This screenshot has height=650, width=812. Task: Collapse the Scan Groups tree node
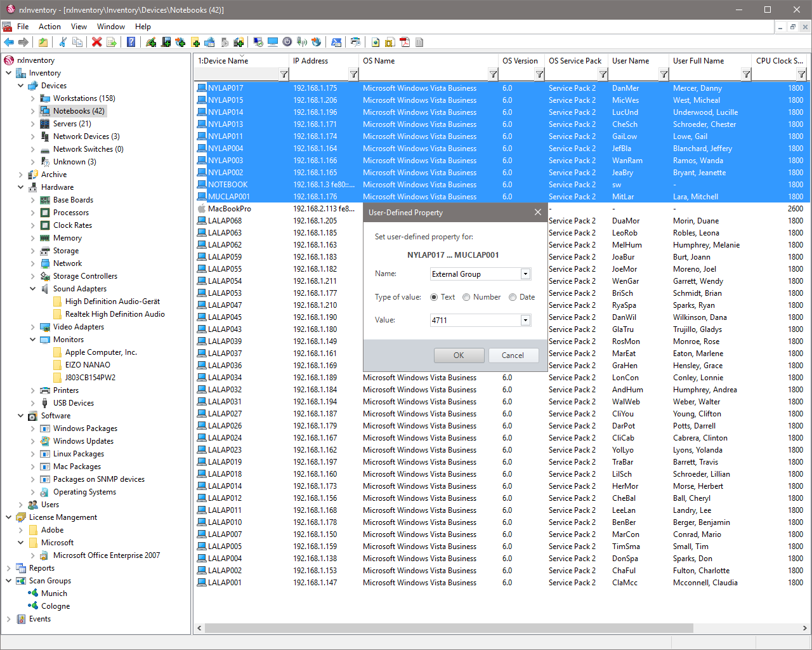tap(9, 581)
